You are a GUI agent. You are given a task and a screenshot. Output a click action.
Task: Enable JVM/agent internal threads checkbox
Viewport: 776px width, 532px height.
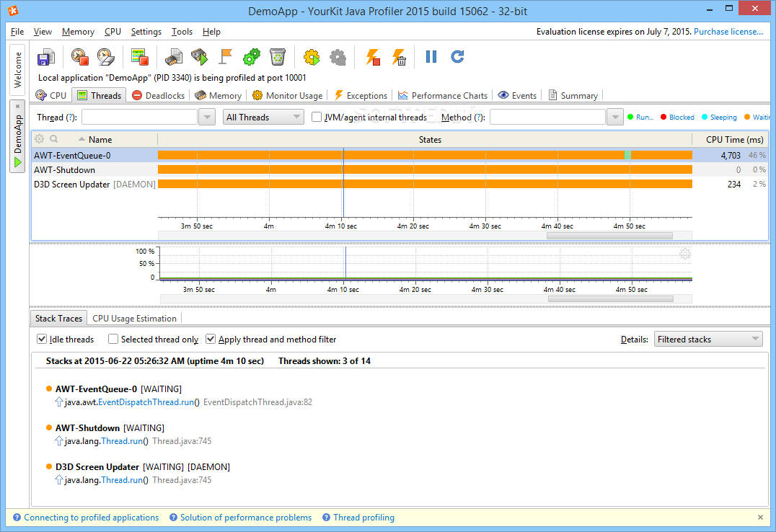coord(316,118)
